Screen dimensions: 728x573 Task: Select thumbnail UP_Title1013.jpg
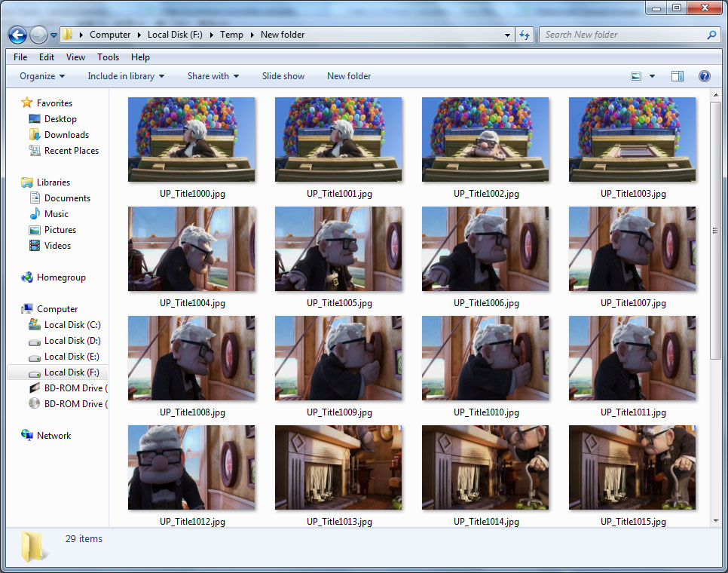pyautogui.click(x=338, y=467)
